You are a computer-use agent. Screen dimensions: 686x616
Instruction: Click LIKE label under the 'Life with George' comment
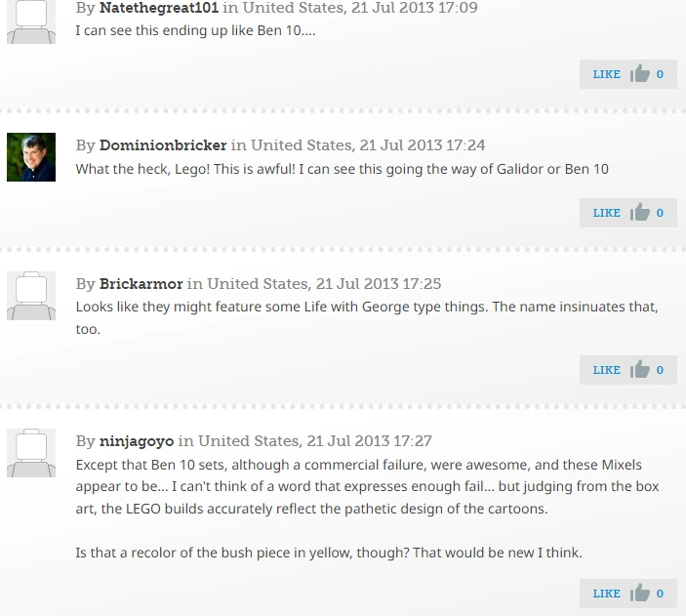pos(606,370)
